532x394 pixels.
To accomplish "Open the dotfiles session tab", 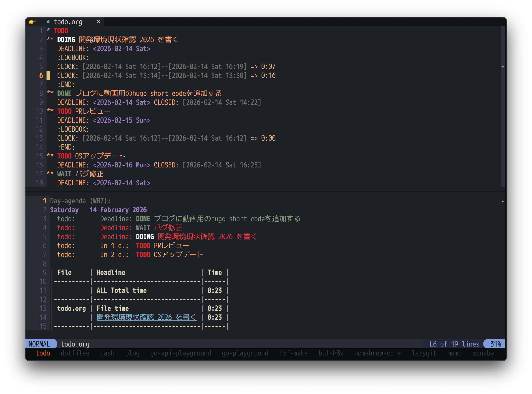I will click(x=75, y=353).
